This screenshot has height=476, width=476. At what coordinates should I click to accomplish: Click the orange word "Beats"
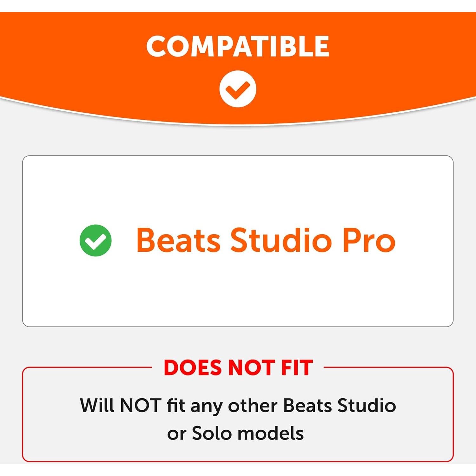click(x=178, y=241)
